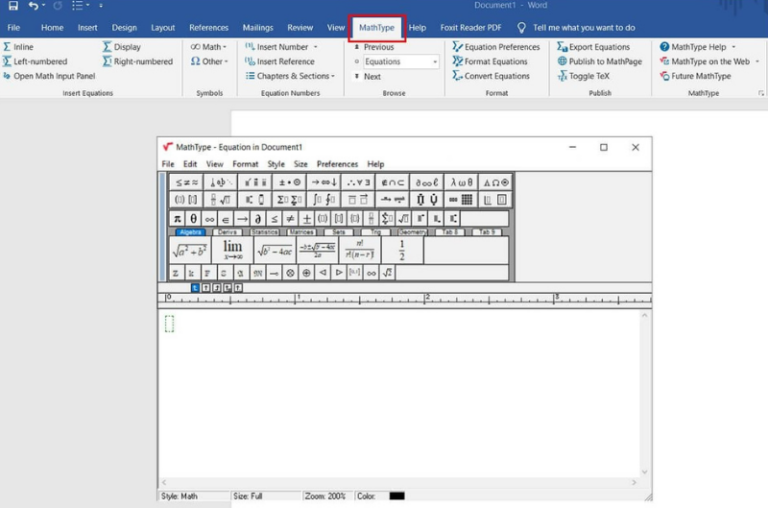Click Toggle TeX in Publish group

click(x=583, y=76)
